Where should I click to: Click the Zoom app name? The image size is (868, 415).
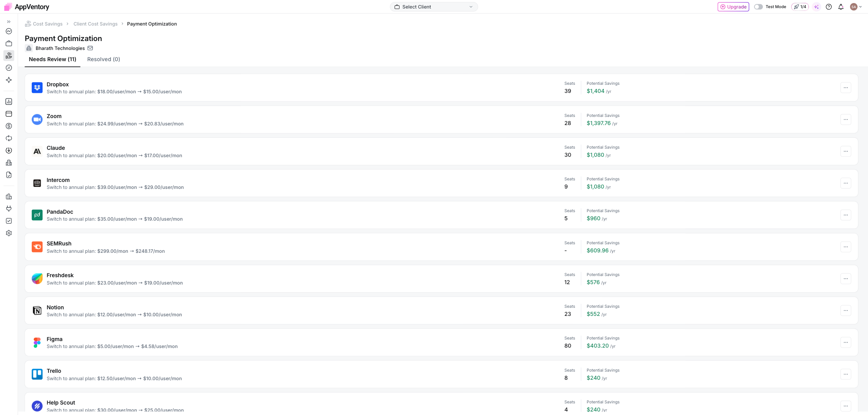point(54,116)
